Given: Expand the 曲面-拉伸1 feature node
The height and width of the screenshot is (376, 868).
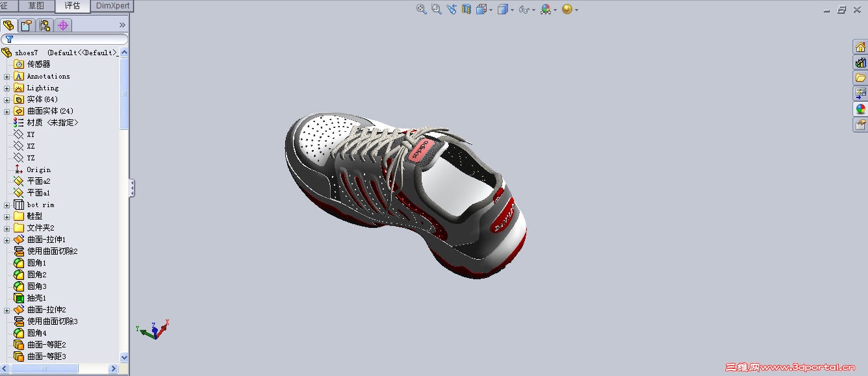Looking at the screenshot, I should [7, 240].
